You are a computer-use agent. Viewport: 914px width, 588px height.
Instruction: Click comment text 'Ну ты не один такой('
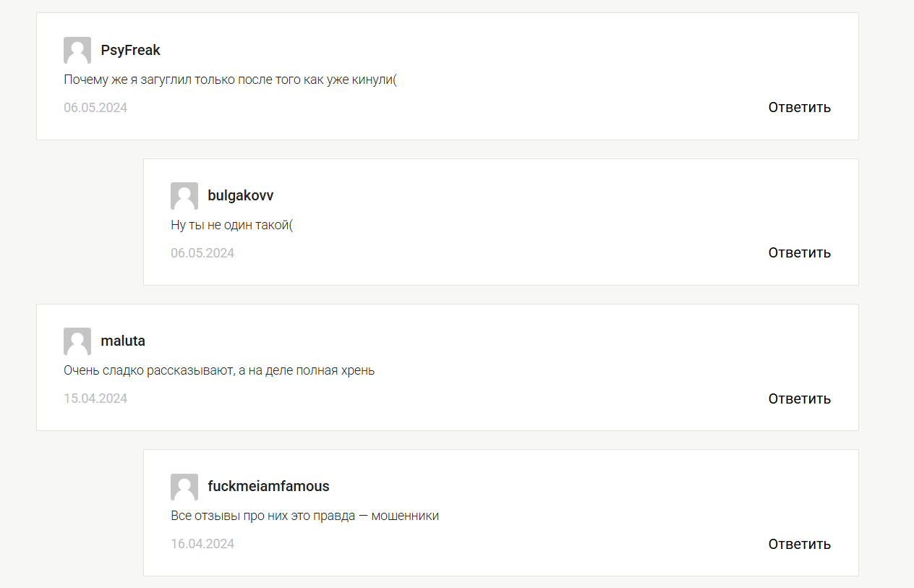click(231, 225)
